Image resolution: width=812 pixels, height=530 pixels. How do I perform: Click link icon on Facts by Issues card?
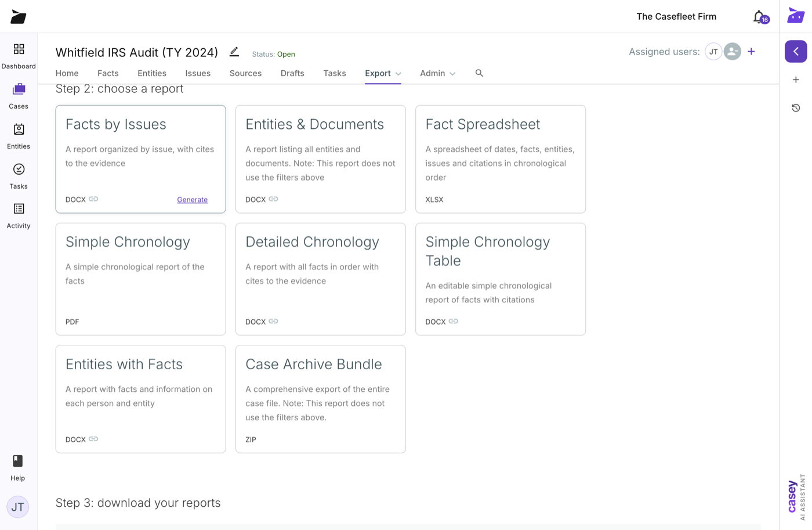[93, 199]
